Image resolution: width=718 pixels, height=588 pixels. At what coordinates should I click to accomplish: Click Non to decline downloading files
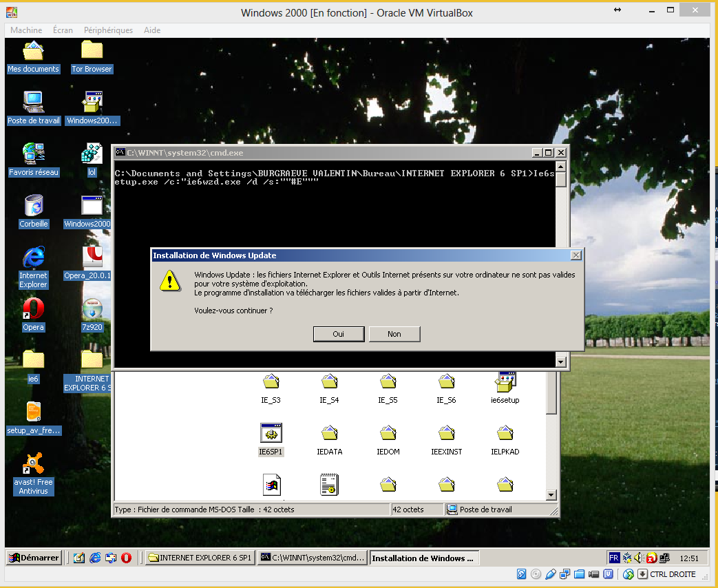(394, 334)
